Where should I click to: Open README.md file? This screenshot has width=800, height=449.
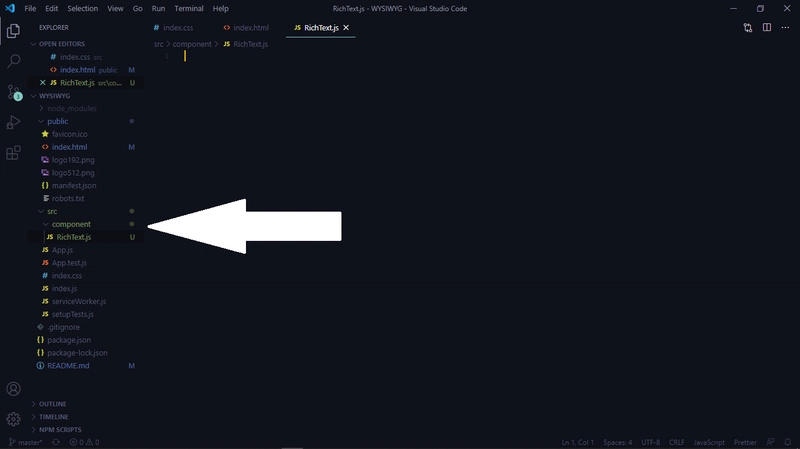(x=68, y=366)
